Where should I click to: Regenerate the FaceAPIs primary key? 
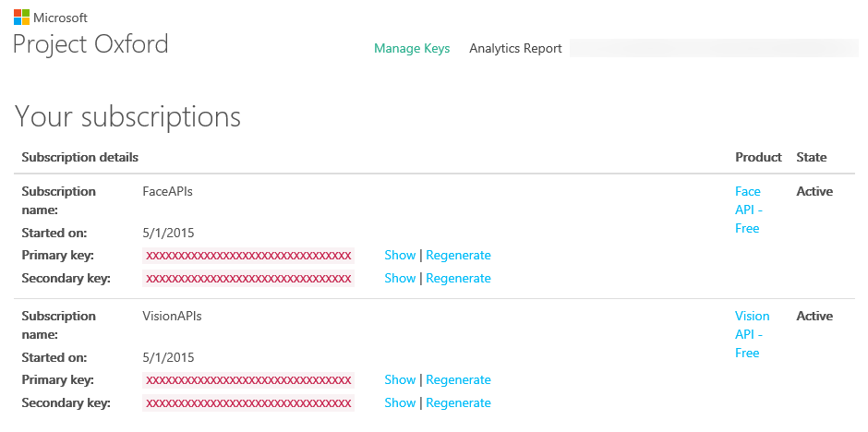(x=458, y=255)
